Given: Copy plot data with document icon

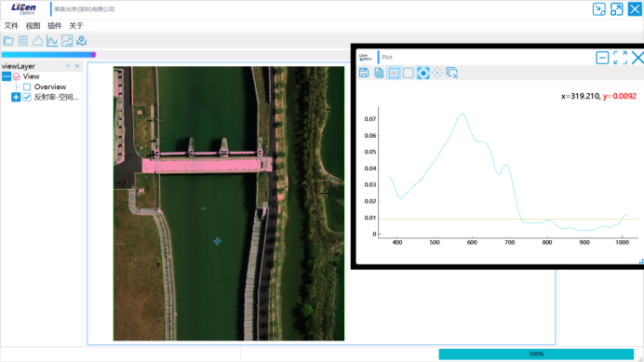Looking at the screenshot, I should (379, 73).
